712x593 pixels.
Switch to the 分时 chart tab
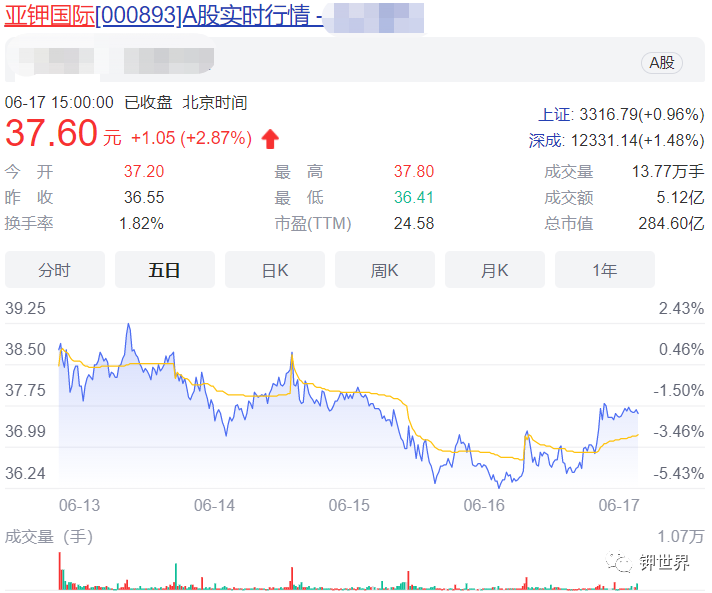pos(54,270)
